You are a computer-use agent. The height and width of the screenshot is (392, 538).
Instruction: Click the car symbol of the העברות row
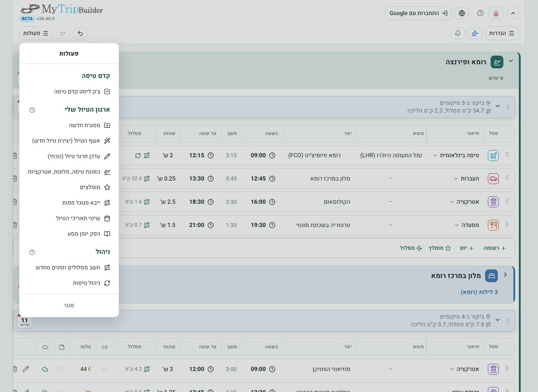point(493,179)
